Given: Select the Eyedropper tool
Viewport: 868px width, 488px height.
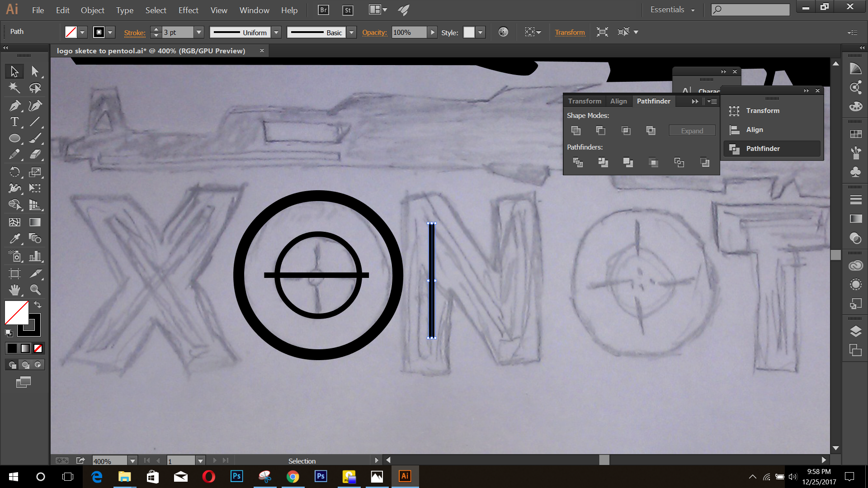Looking at the screenshot, I should (14, 238).
